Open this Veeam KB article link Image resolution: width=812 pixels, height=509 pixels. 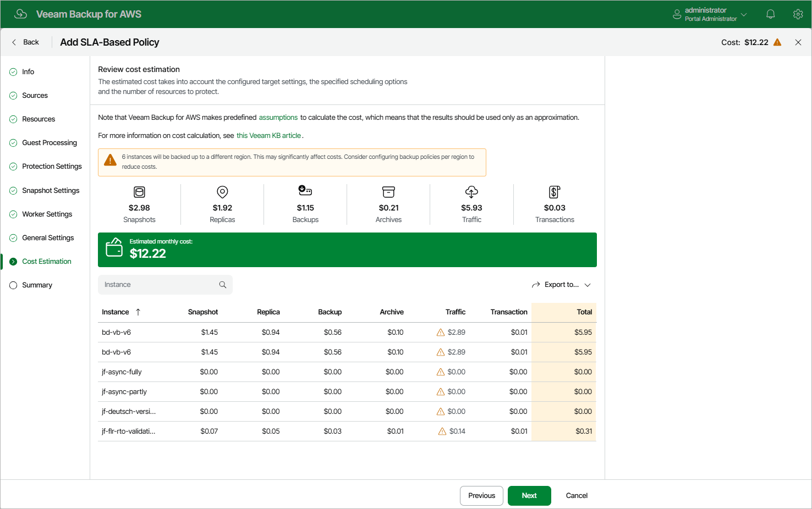269,136
